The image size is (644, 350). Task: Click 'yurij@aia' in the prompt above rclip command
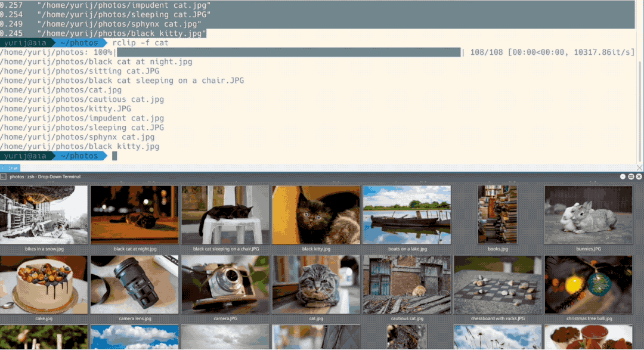point(25,43)
